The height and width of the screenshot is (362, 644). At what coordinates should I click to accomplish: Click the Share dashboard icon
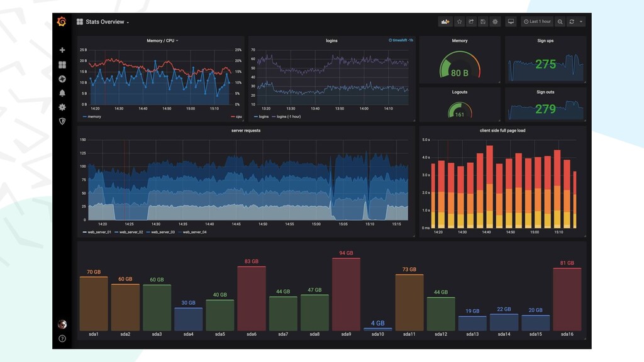click(471, 22)
